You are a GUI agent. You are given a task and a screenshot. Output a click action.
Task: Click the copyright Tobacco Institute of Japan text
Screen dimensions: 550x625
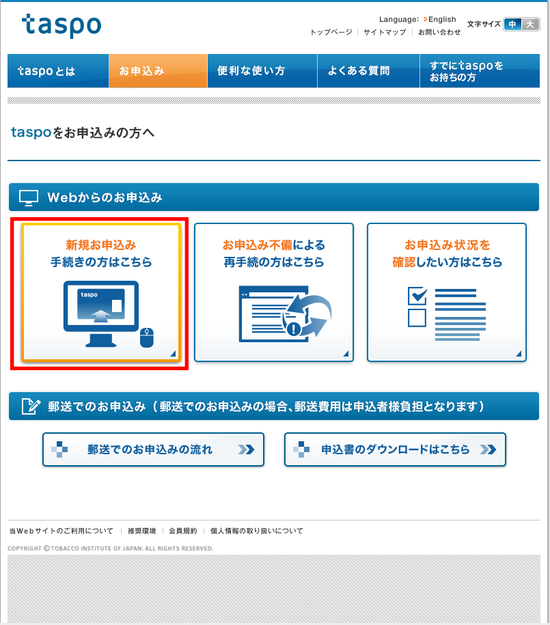110,548
